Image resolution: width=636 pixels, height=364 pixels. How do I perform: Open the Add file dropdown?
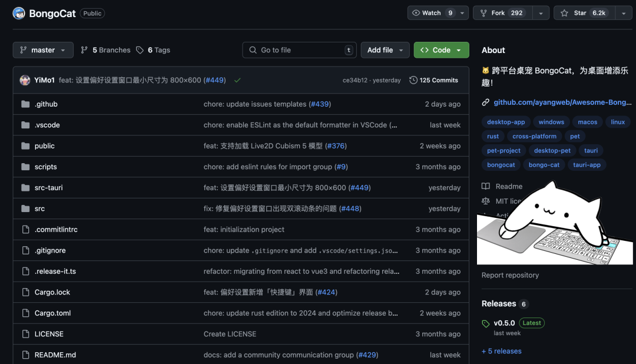tap(385, 50)
